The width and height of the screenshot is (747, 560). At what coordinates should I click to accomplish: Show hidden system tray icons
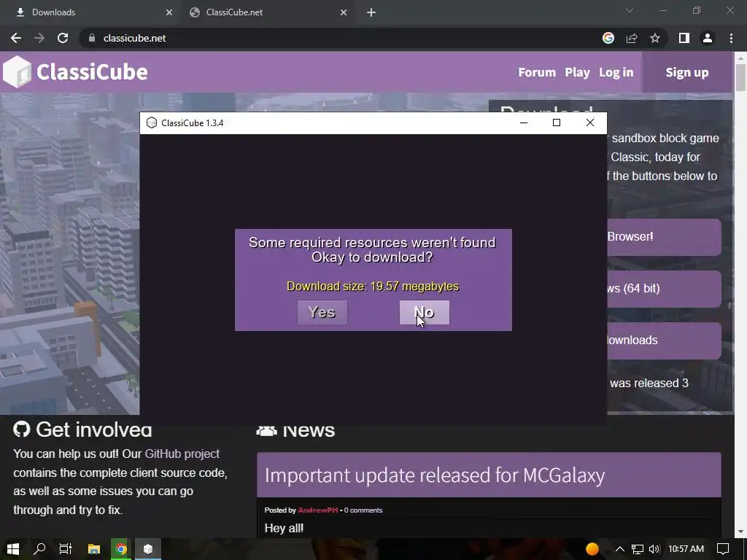pos(620,549)
